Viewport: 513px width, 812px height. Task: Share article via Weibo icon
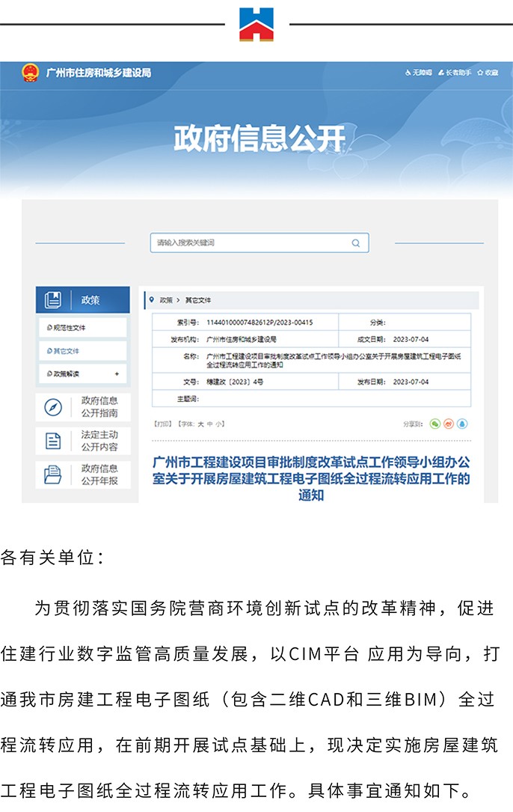click(449, 424)
